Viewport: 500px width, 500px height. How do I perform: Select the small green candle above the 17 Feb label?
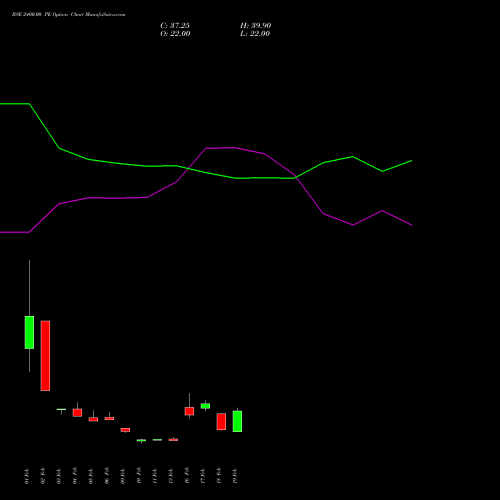(x=205, y=406)
